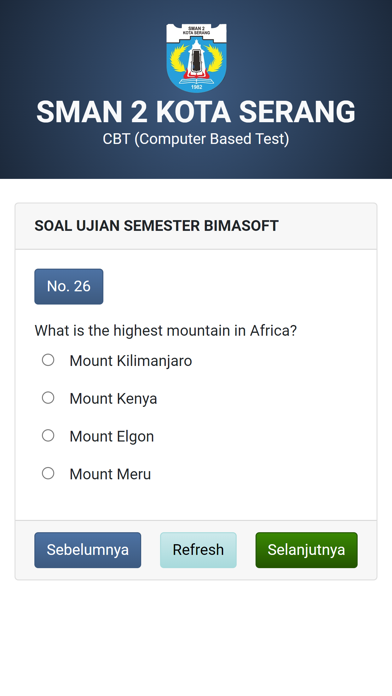Screen dimensions: 392x696
Task: Advance to next question with Selanjutnya
Action: pyautogui.click(x=306, y=550)
